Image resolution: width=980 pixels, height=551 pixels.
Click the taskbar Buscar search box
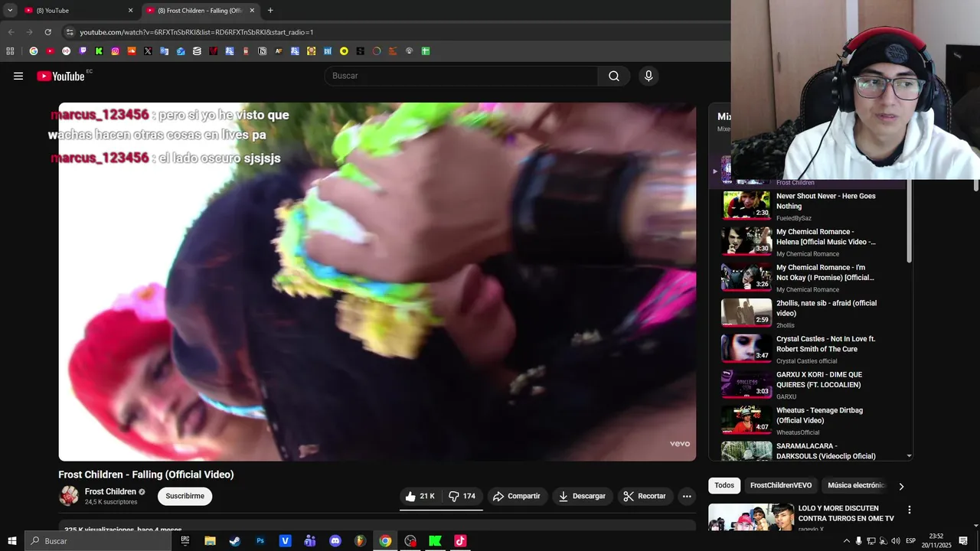tap(98, 541)
